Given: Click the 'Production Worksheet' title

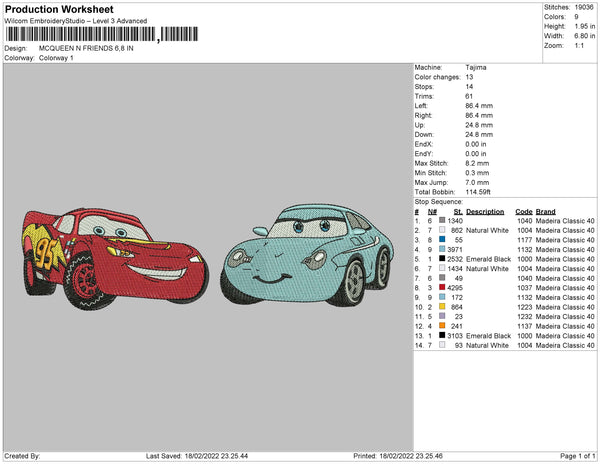Looking at the screenshot, I should pos(59,9).
